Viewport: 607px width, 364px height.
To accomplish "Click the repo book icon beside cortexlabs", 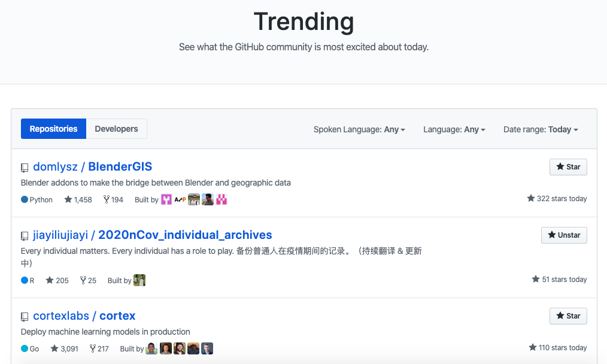I will point(25,317).
